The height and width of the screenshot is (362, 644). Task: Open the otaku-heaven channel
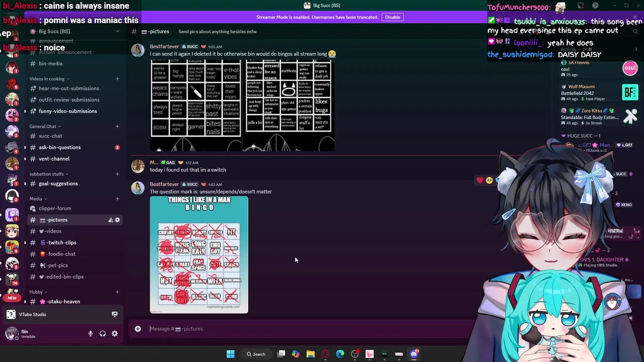coord(74,302)
